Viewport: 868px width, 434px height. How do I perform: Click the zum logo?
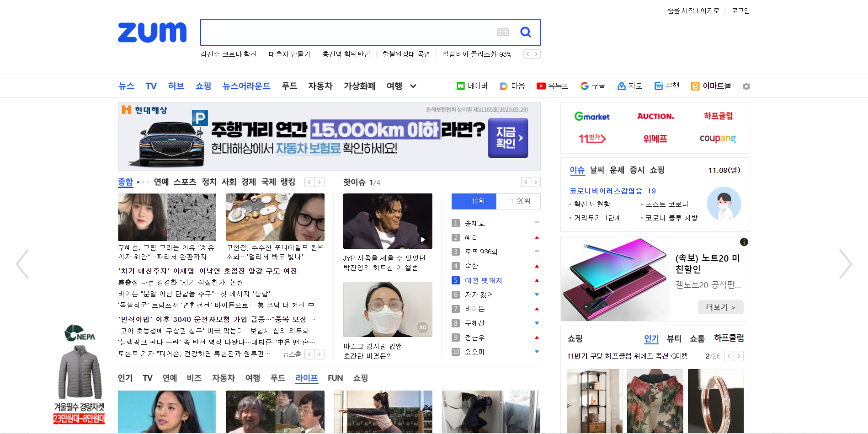tap(152, 32)
